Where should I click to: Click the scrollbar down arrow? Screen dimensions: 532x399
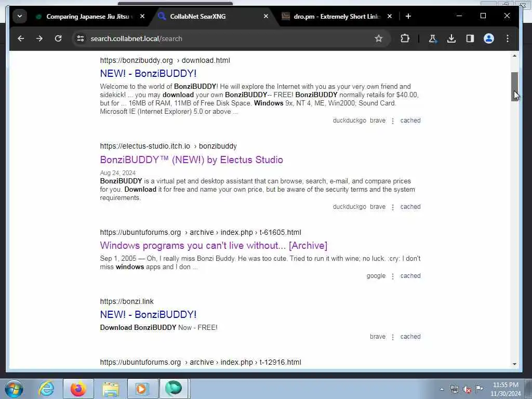[514, 364]
